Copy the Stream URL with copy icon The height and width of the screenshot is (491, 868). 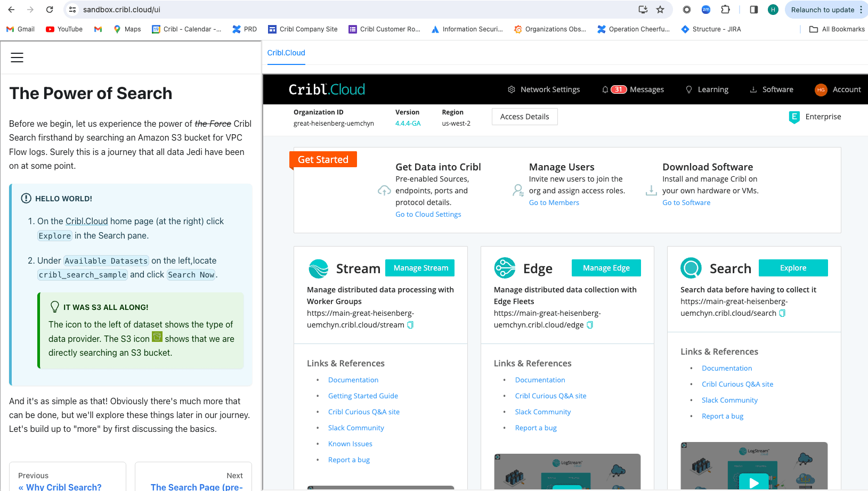pos(410,325)
